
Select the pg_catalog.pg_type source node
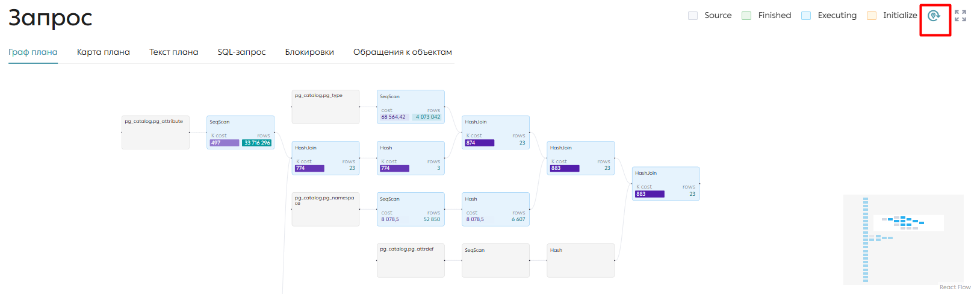pyautogui.click(x=326, y=107)
